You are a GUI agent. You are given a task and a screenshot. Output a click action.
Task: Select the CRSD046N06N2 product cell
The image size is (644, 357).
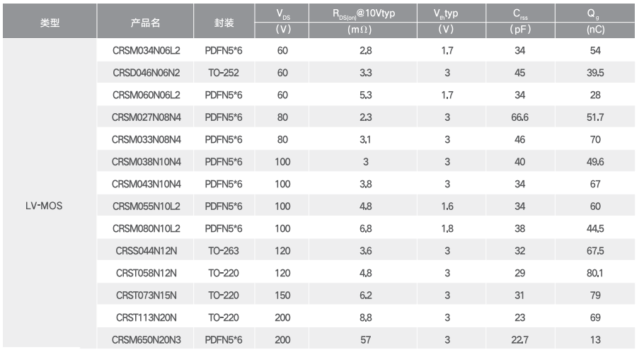146,73
